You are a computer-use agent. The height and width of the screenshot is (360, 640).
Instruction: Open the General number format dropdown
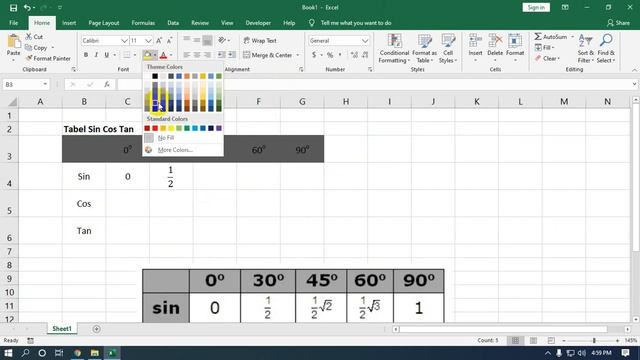[364, 40]
